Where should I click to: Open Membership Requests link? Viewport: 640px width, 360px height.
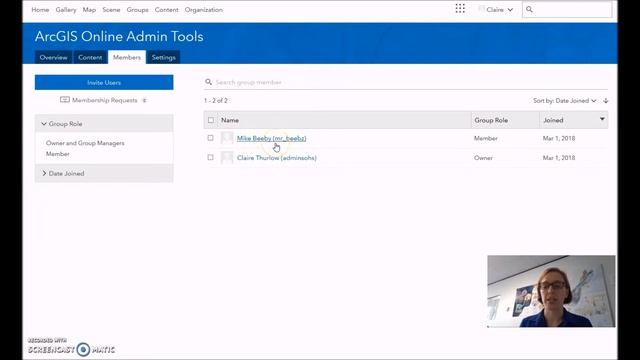pyautogui.click(x=104, y=100)
